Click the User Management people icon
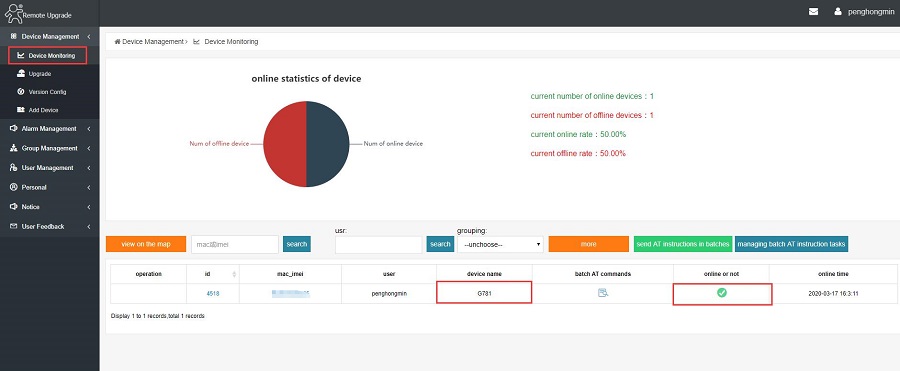 [x=14, y=168]
